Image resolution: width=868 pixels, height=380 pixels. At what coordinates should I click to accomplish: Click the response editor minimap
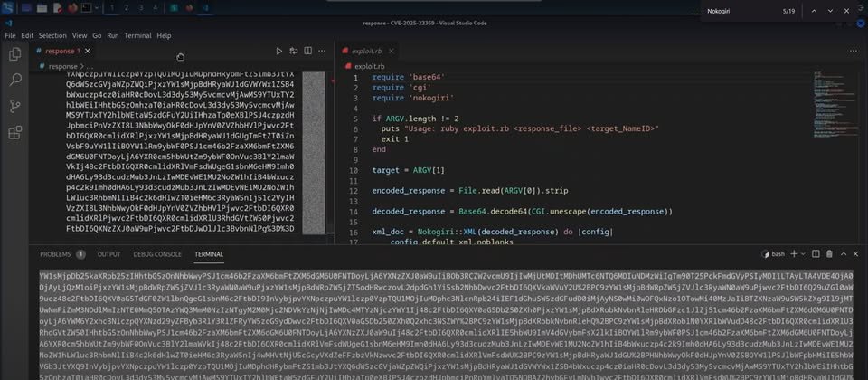pyautogui.click(x=314, y=152)
